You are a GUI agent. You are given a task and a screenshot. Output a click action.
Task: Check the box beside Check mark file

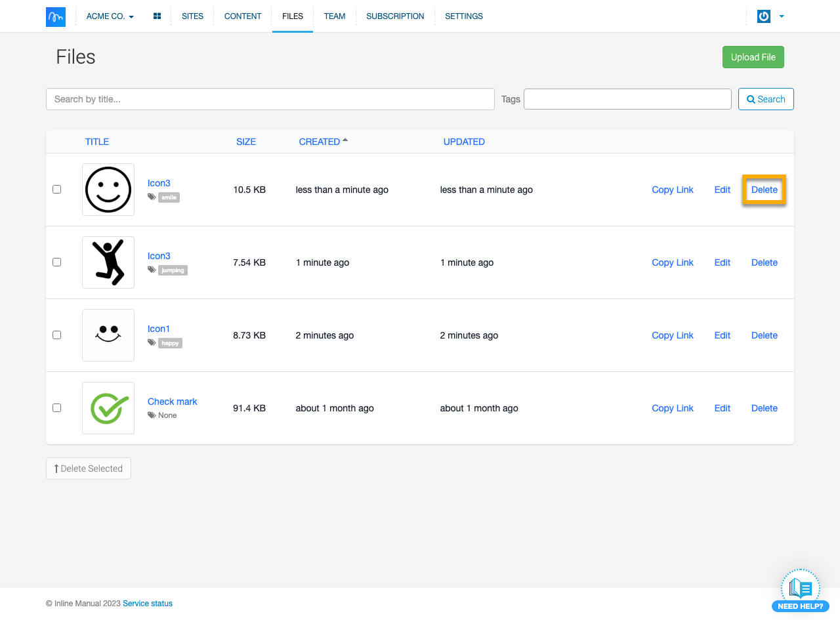coord(57,408)
